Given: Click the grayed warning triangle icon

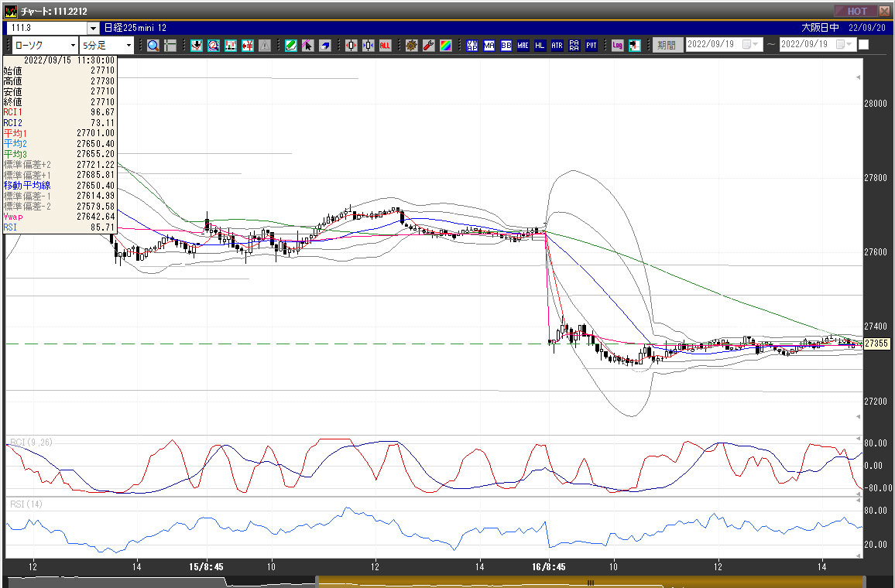Looking at the screenshot, I should (x=265, y=46).
